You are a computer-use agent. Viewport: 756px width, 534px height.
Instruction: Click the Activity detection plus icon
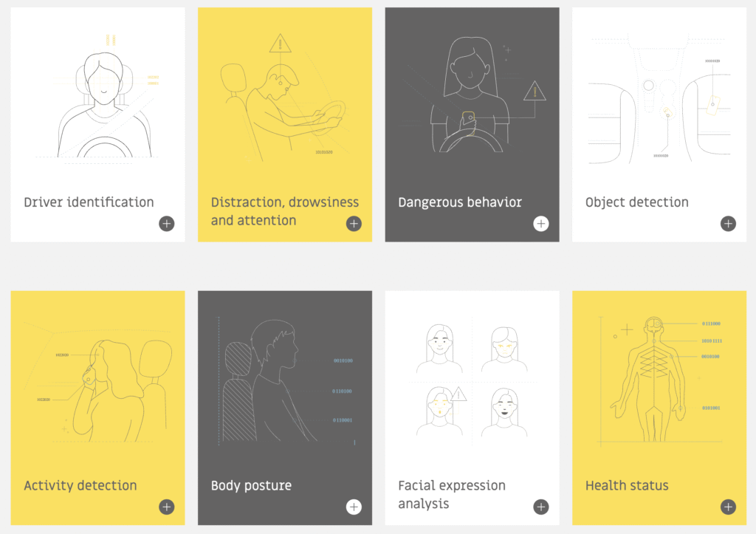[167, 507]
